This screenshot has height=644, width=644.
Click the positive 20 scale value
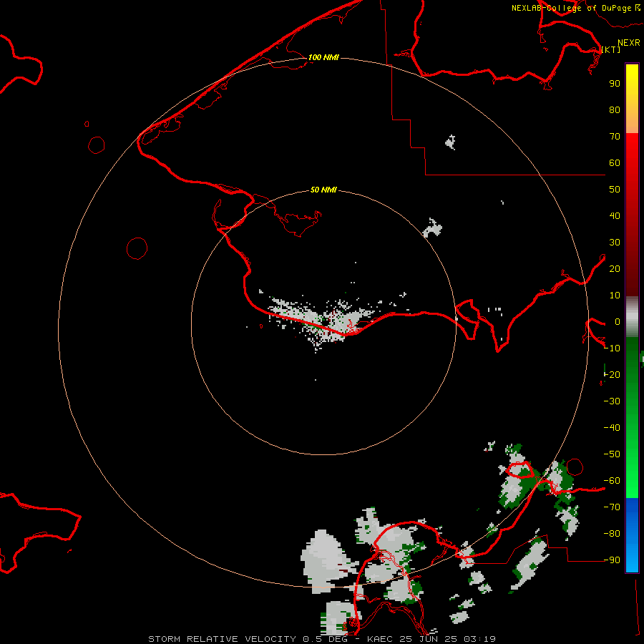pos(615,269)
